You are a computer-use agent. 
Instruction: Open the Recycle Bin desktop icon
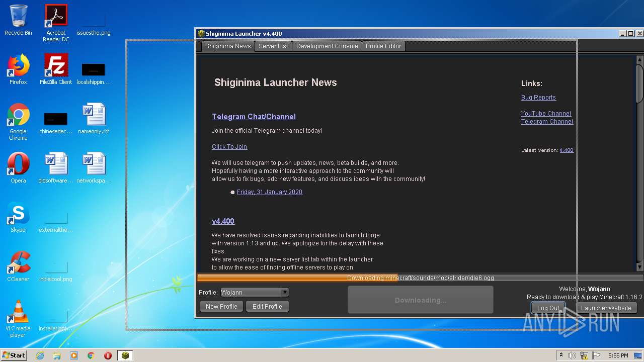18,20
